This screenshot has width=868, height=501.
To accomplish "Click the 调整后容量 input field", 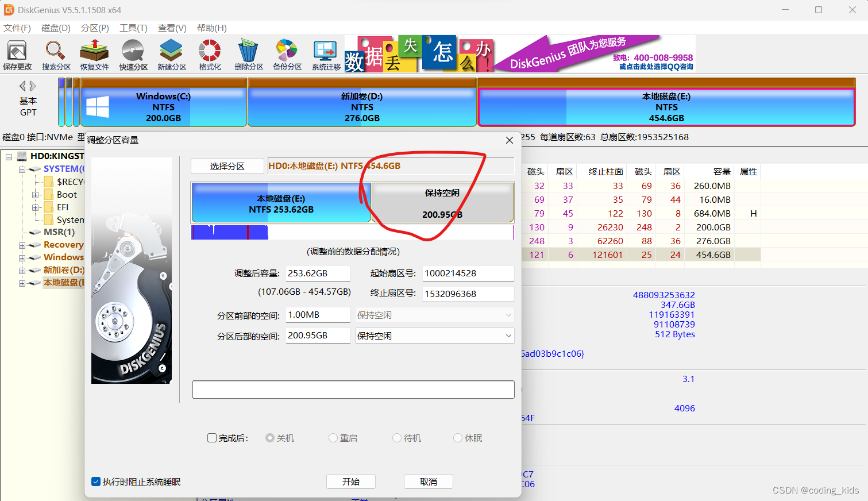I will click(x=318, y=273).
